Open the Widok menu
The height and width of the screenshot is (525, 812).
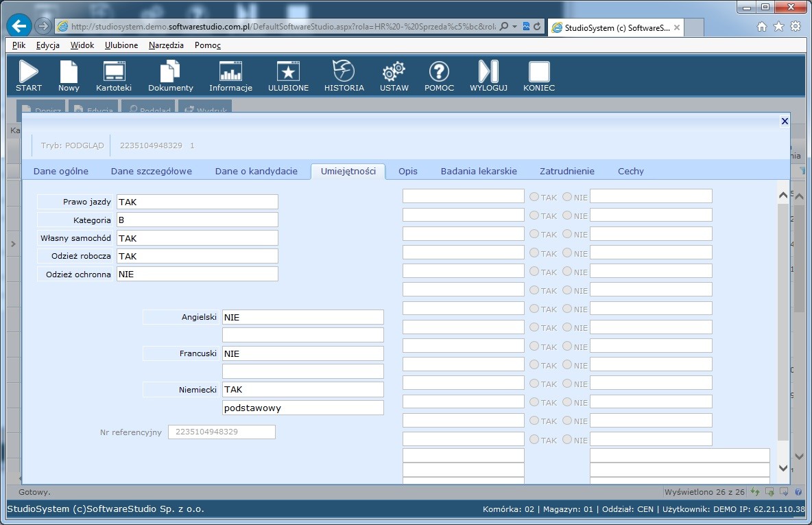point(82,45)
